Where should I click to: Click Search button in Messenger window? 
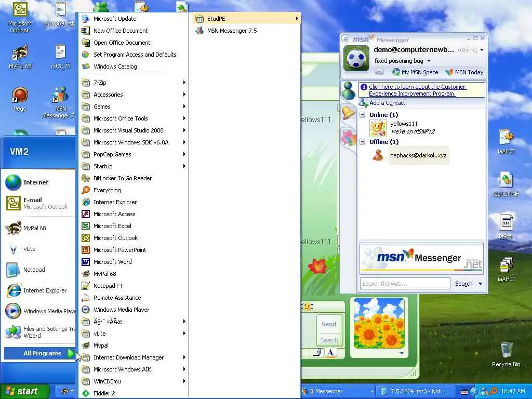point(463,284)
